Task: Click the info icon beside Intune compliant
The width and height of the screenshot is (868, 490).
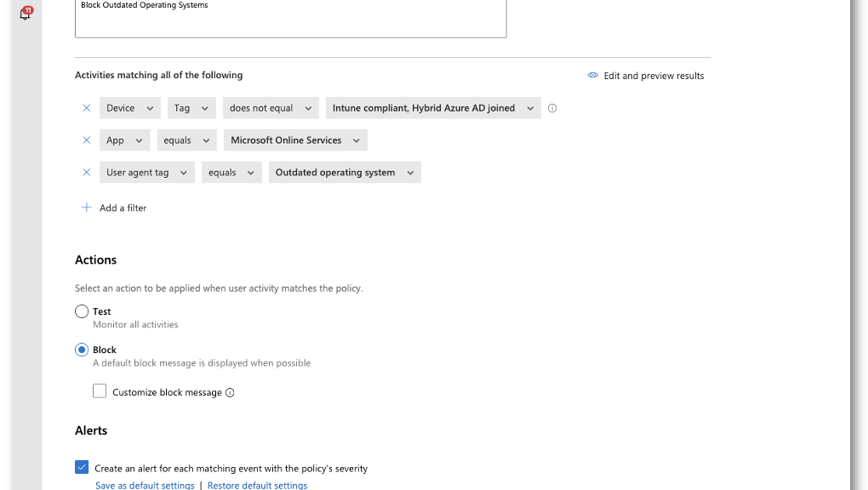Action: 552,109
